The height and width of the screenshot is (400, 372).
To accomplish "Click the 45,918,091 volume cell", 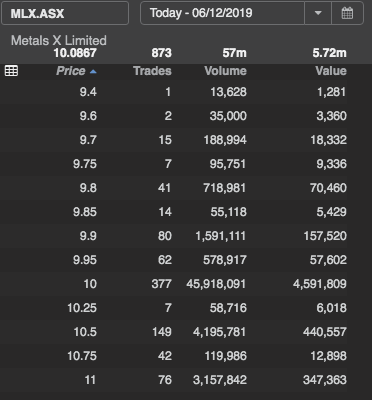I will (216, 284).
